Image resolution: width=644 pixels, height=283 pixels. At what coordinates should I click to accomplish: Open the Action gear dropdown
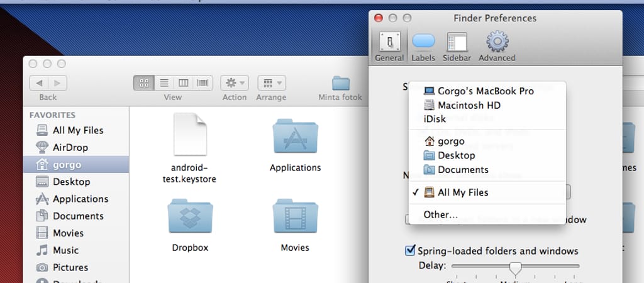pyautogui.click(x=235, y=82)
